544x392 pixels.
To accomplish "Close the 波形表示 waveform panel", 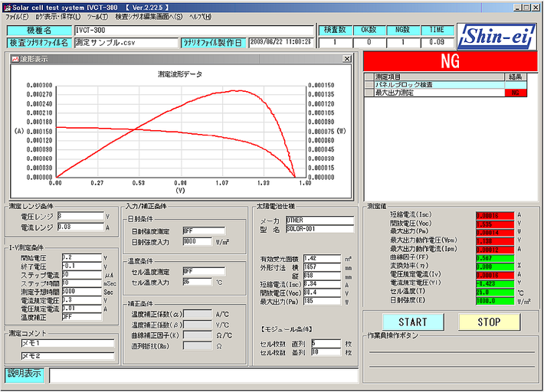I will (346, 59).
